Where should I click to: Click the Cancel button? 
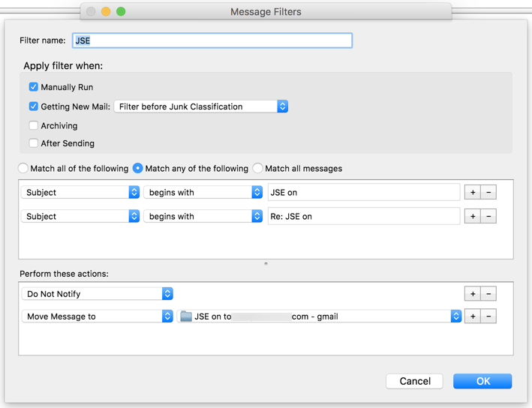(414, 381)
